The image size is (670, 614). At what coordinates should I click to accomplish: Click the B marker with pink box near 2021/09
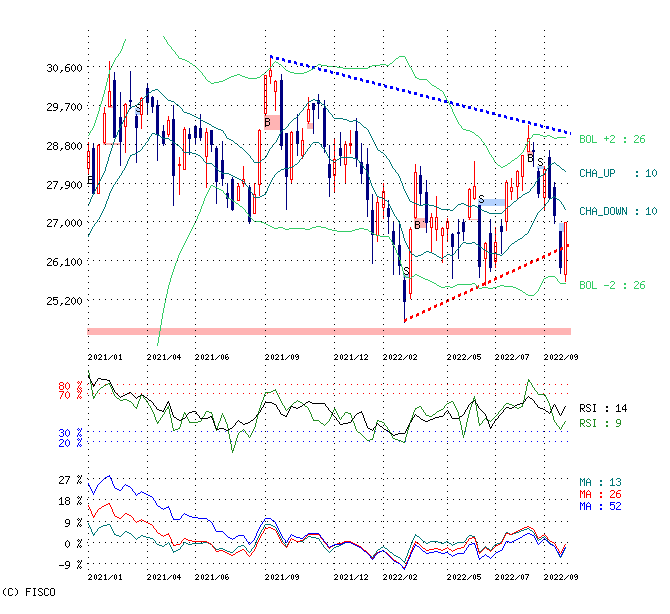click(268, 123)
